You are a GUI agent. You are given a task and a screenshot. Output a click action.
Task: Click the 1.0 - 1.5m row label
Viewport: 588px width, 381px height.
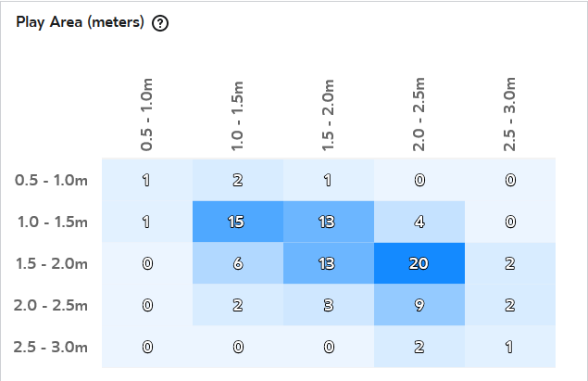pyautogui.click(x=53, y=222)
